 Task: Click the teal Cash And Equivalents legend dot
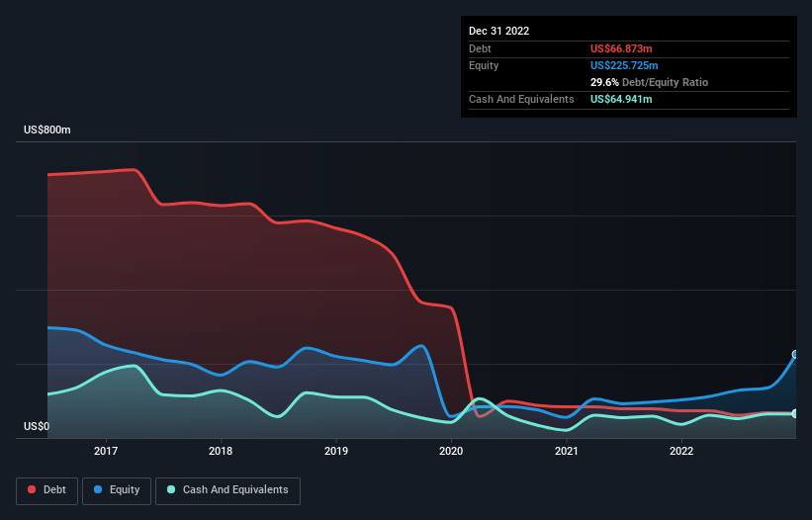[171, 489]
